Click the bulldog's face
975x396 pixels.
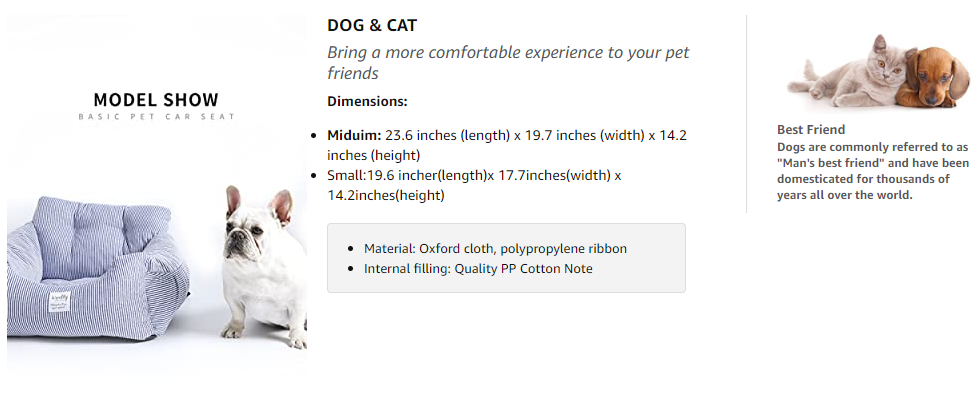pos(251,232)
